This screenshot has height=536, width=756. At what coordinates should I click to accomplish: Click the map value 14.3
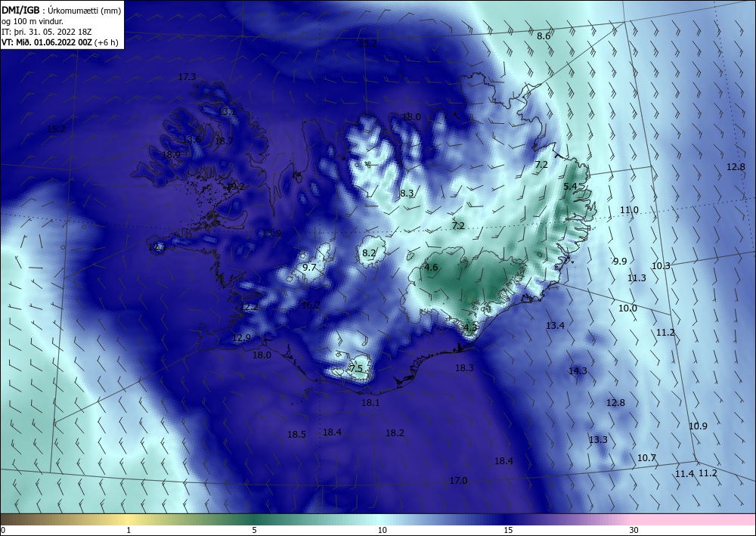(x=578, y=371)
